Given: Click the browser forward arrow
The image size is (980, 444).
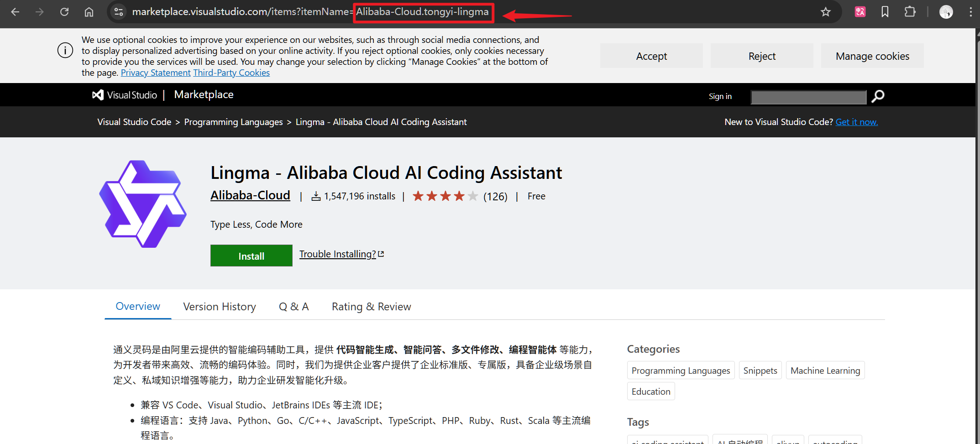Looking at the screenshot, I should pyautogui.click(x=40, y=12).
